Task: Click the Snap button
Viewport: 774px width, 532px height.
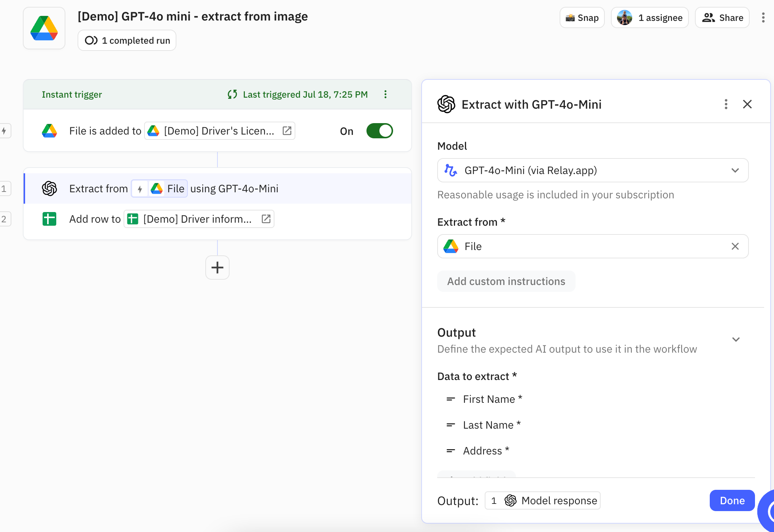Action: (582, 17)
